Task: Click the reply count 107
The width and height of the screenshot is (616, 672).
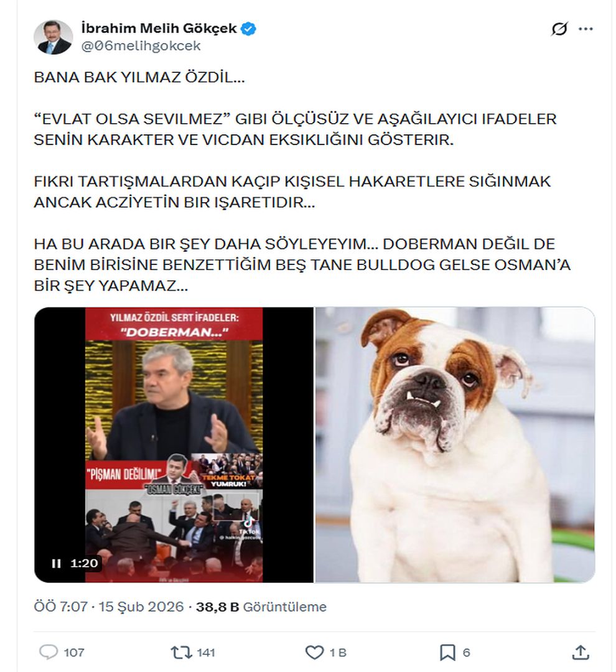Action: (x=73, y=653)
